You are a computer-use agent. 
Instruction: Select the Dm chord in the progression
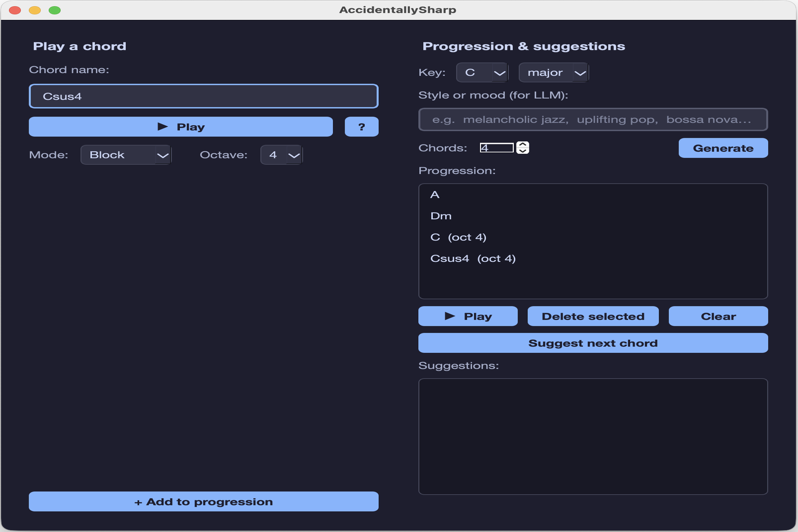[x=441, y=216]
